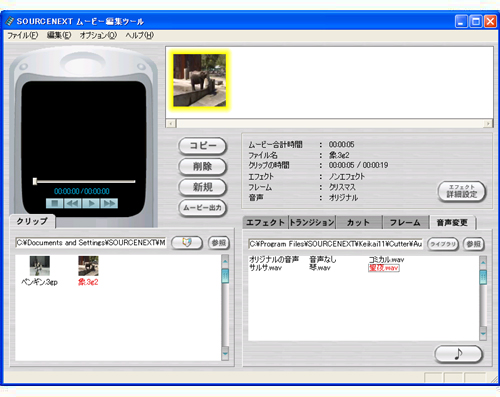The image size is (500, 397).
Task: Click the rewind button in the player
Action: click(x=73, y=203)
